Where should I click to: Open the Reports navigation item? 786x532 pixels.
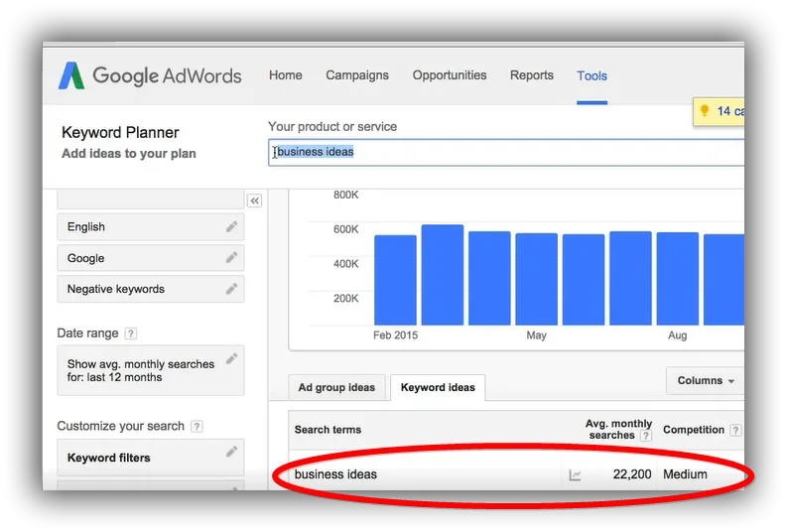coord(532,75)
